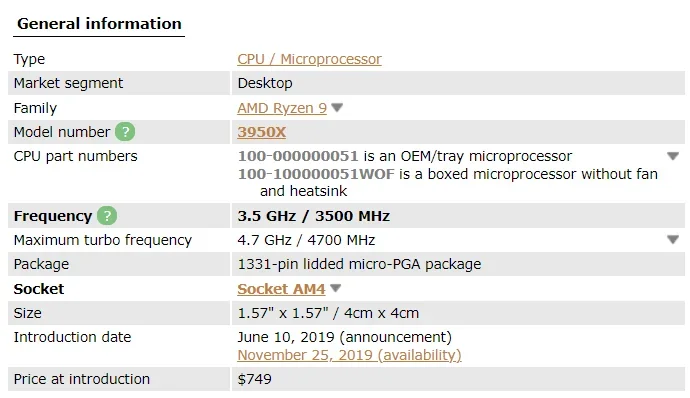Click the June 10, 2019 announcement text

tap(345, 337)
